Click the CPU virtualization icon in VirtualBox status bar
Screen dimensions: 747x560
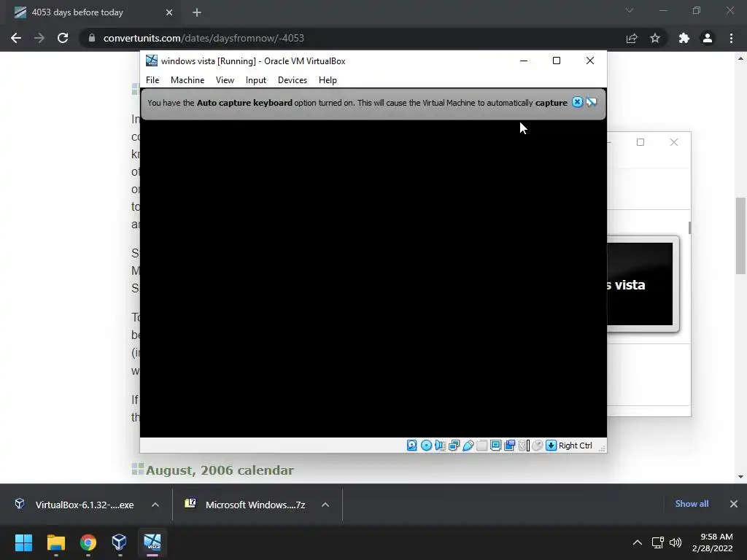click(x=524, y=446)
